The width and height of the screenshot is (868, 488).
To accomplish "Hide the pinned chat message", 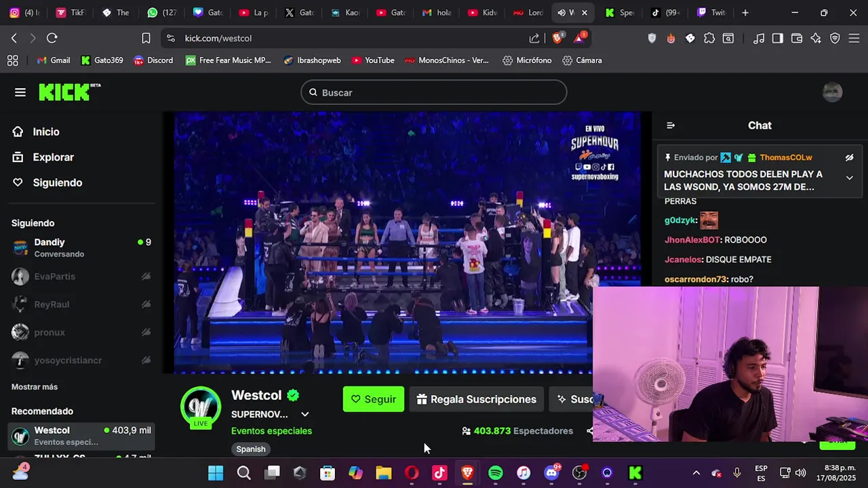I will tap(849, 157).
